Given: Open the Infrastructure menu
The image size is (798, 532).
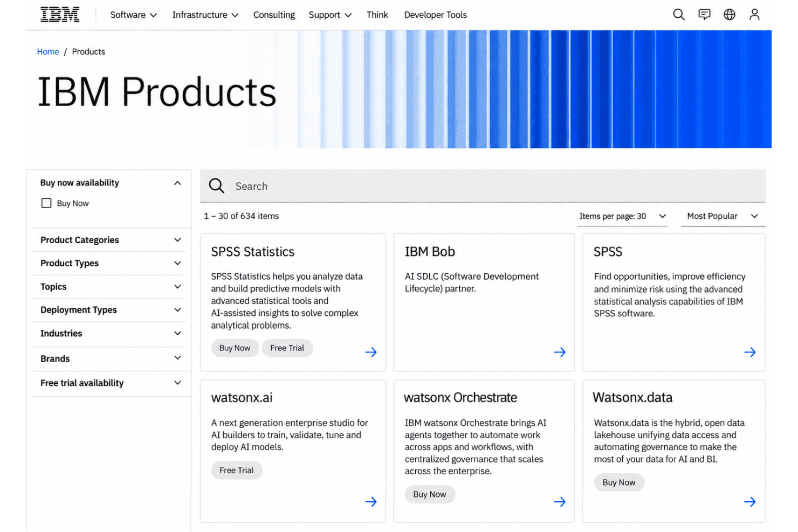Looking at the screenshot, I should coord(205,15).
